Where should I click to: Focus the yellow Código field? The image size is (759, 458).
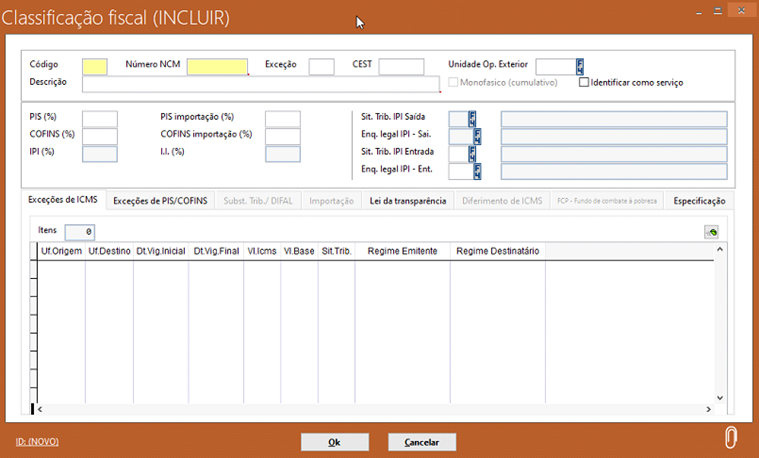tap(95, 66)
